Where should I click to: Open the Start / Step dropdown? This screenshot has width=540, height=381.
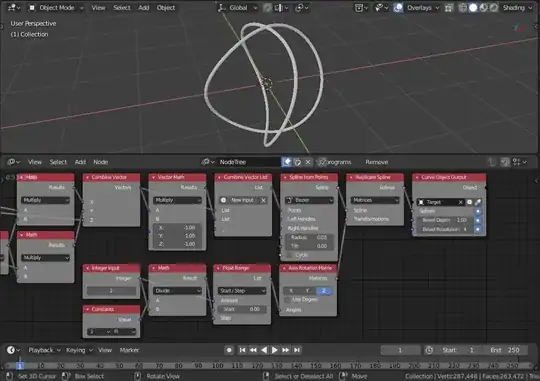pos(242,291)
